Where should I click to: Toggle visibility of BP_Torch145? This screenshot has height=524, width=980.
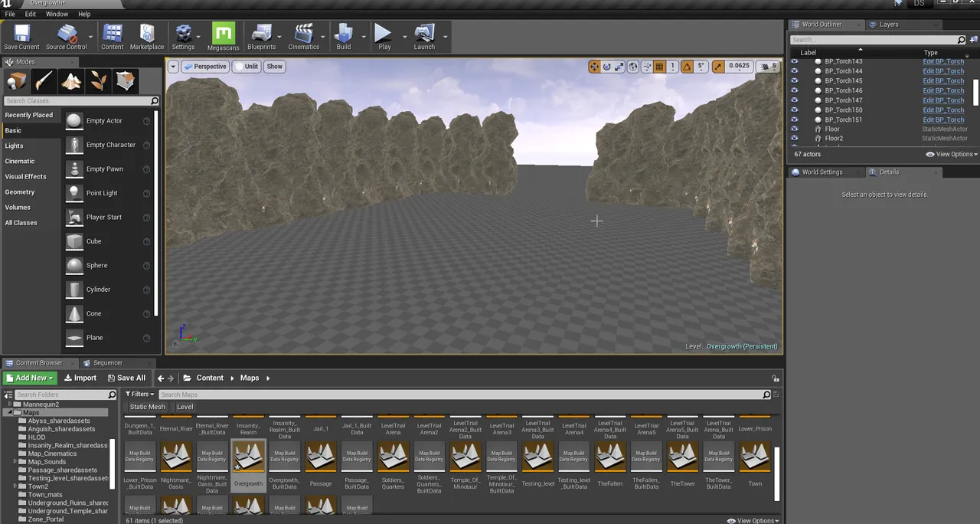pyautogui.click(x=795, y=80)
